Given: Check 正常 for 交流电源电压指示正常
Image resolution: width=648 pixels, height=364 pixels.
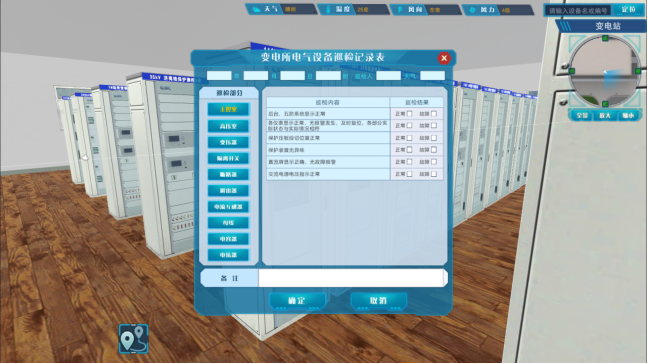Looking at the screenshot, I should [x=409, y=174].
